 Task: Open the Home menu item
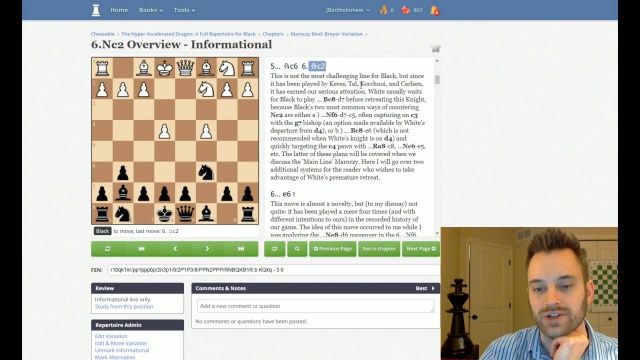(119, 10)
